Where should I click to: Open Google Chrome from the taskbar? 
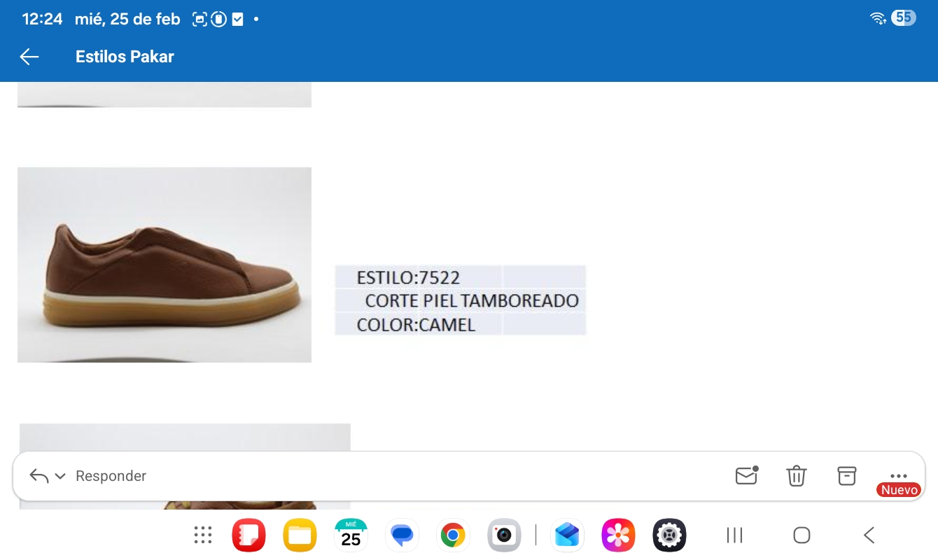[453, 535]
